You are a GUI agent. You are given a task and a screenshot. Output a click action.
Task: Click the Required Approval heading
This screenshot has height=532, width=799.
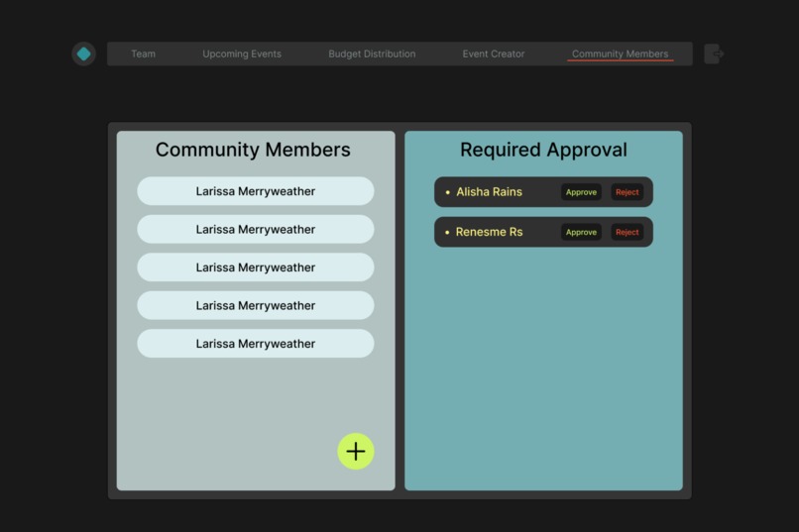(543, 151)
